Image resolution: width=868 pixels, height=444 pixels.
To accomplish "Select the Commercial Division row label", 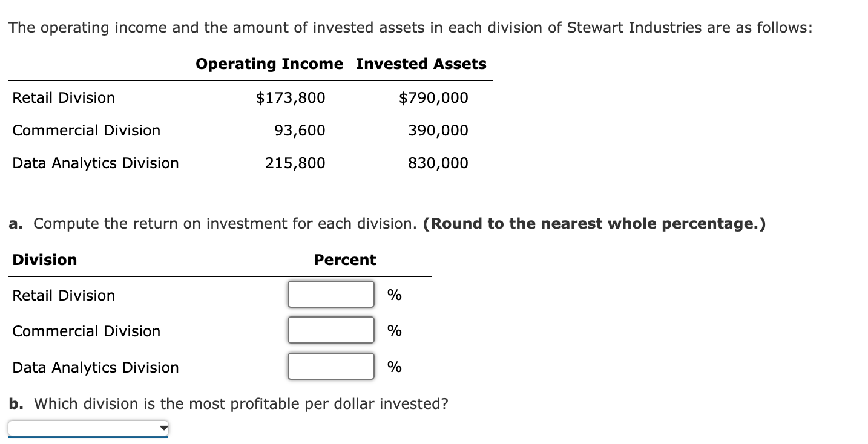I will point(87,331).
